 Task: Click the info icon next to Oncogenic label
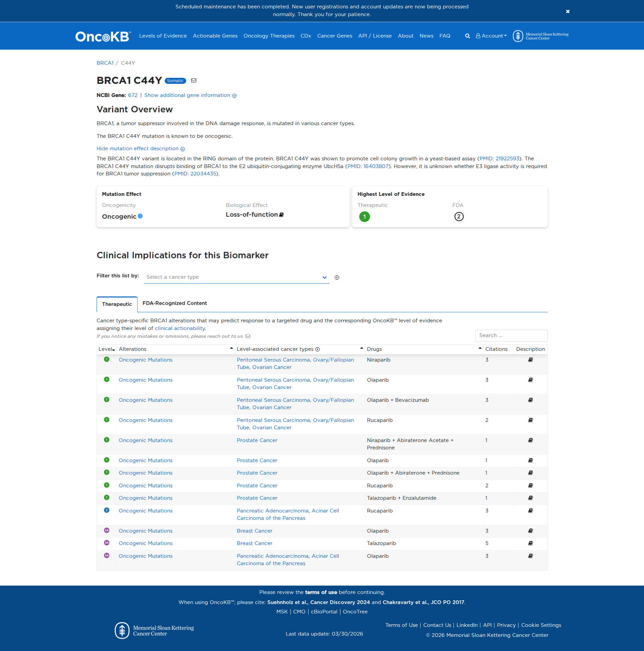click(141, 216)
